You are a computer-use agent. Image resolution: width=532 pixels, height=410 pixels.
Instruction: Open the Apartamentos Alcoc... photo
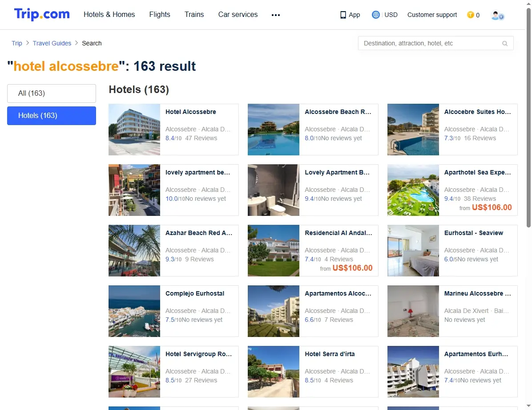274,311
